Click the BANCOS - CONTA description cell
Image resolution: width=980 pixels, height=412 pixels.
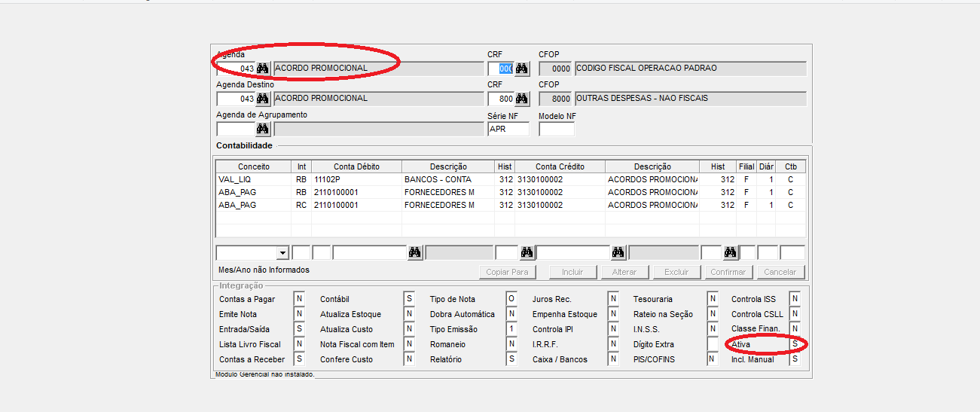click(448, 179)
